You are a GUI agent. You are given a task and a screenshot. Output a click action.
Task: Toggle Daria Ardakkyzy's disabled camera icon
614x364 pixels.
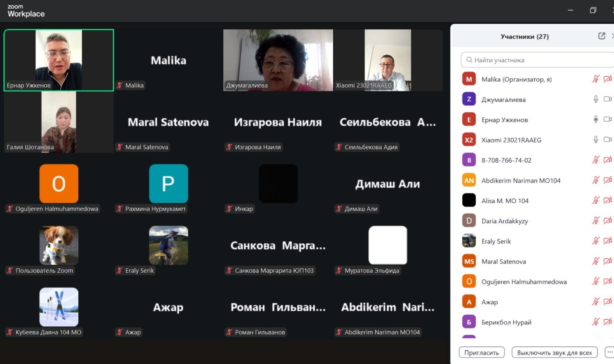click(607, 221)
